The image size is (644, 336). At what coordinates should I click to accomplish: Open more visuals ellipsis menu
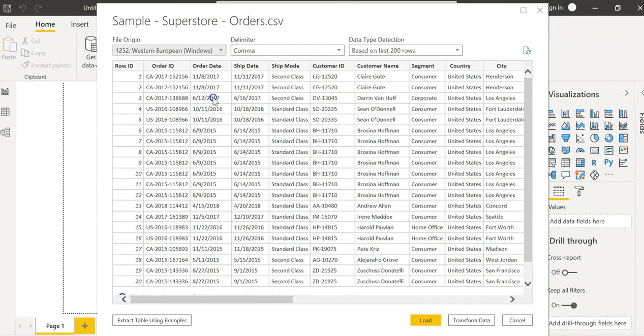coord(609,175)
